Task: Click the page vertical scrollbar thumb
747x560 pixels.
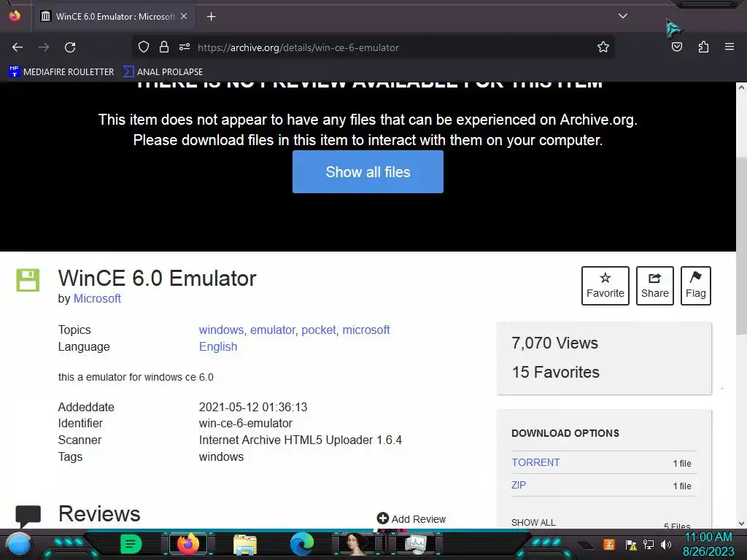Action: (x=741, y=245)
